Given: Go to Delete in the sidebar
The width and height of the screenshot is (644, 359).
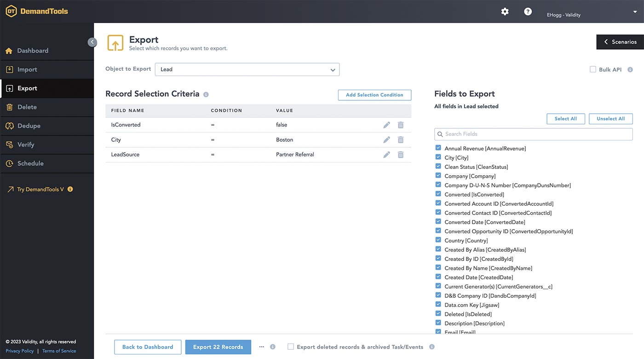Looking at the screenshot, I should [x=47, y=107].
